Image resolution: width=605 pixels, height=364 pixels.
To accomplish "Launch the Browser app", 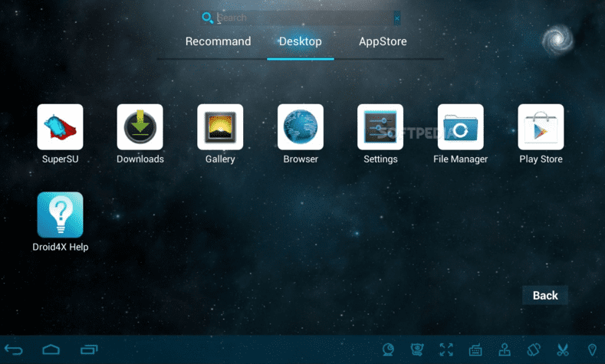I will tap(300, 127).
